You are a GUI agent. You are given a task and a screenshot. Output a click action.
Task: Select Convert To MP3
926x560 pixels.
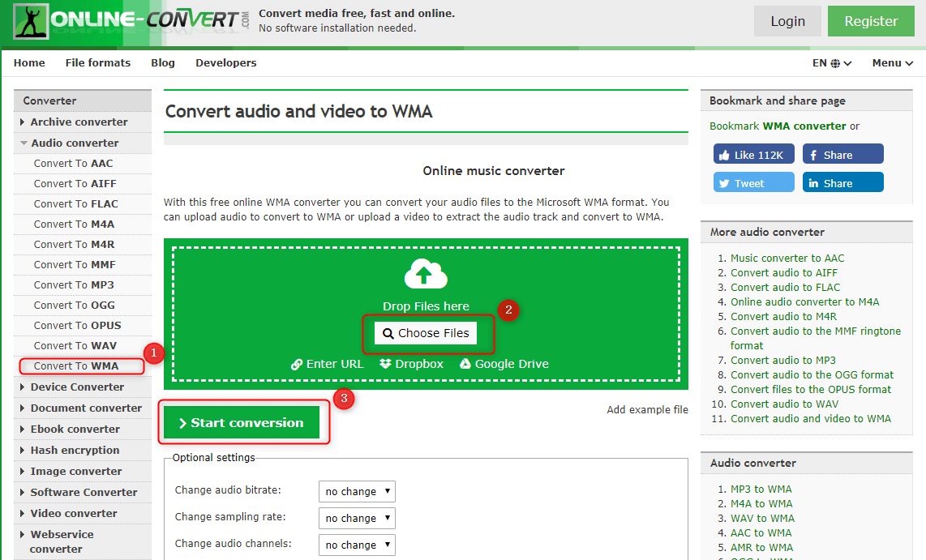click(x=74, y=285)
